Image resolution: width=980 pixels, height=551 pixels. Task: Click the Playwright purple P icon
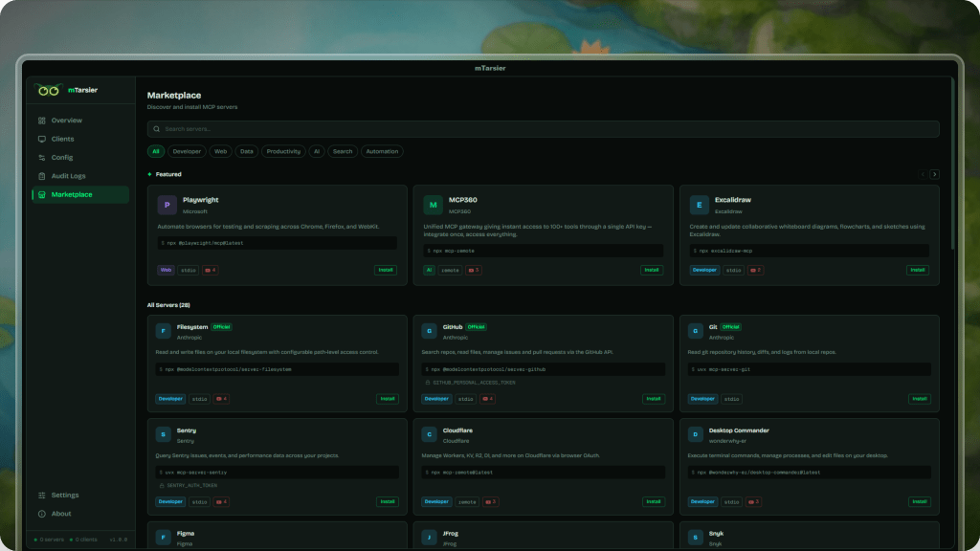pyautogui.click(x=166, y=205)
